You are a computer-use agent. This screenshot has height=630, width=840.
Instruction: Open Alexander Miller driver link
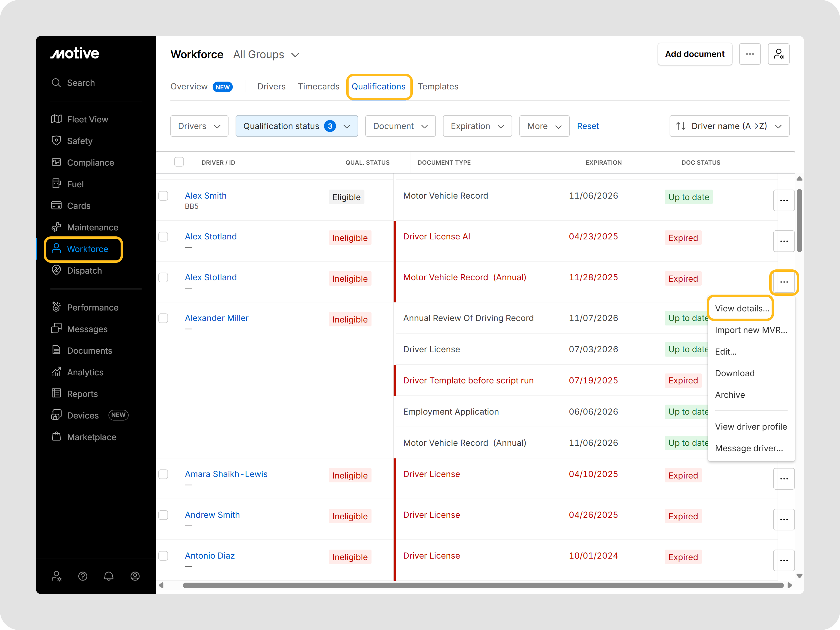click(x=217, y=318)
